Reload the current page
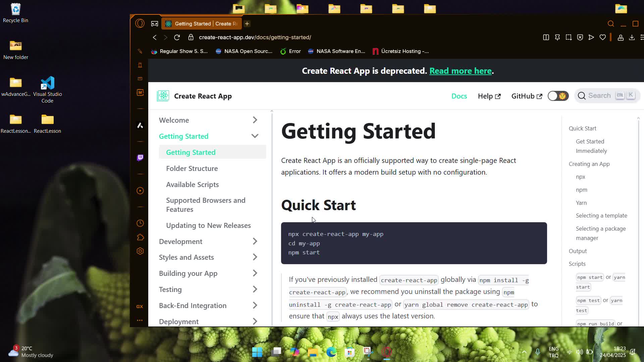 tap(177, 37)
